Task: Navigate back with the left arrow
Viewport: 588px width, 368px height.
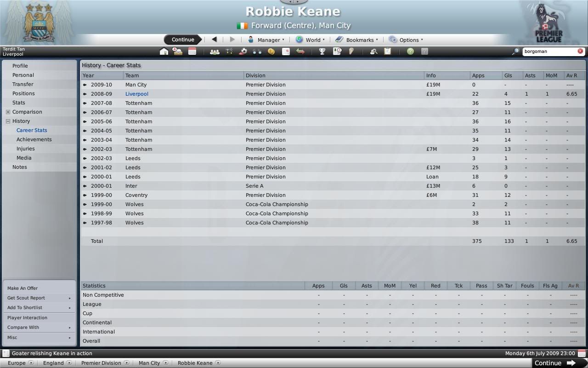Action: 214,40
